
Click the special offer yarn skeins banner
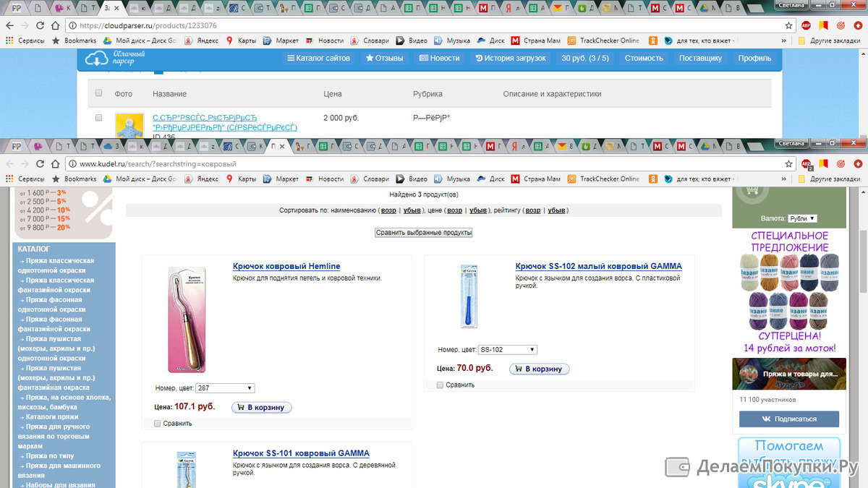[789, 292]
